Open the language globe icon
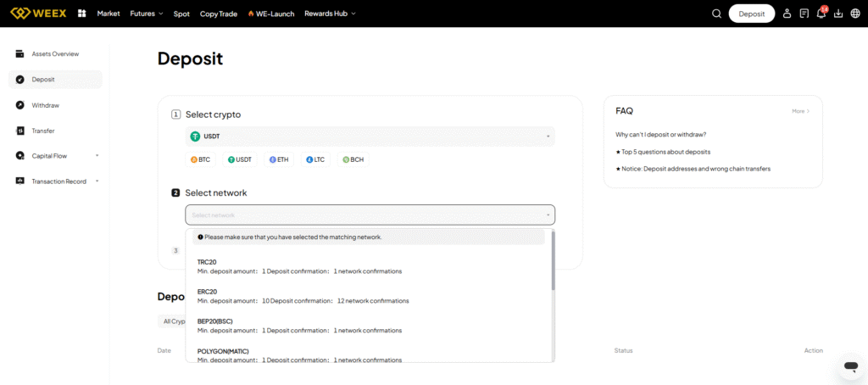This screenshot has width=868, height=385. [x=855, y=14]
